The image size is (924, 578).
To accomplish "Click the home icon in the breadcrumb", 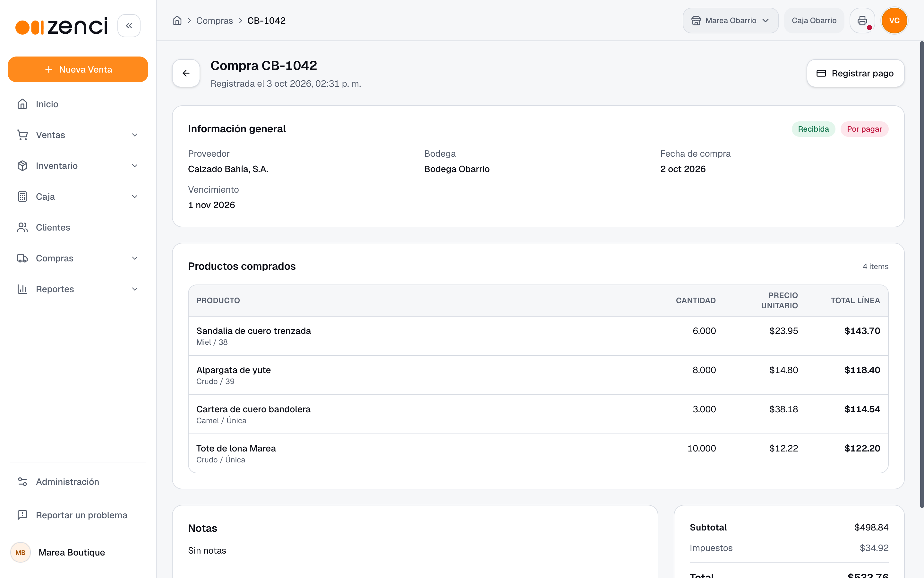I will [177, 21].
